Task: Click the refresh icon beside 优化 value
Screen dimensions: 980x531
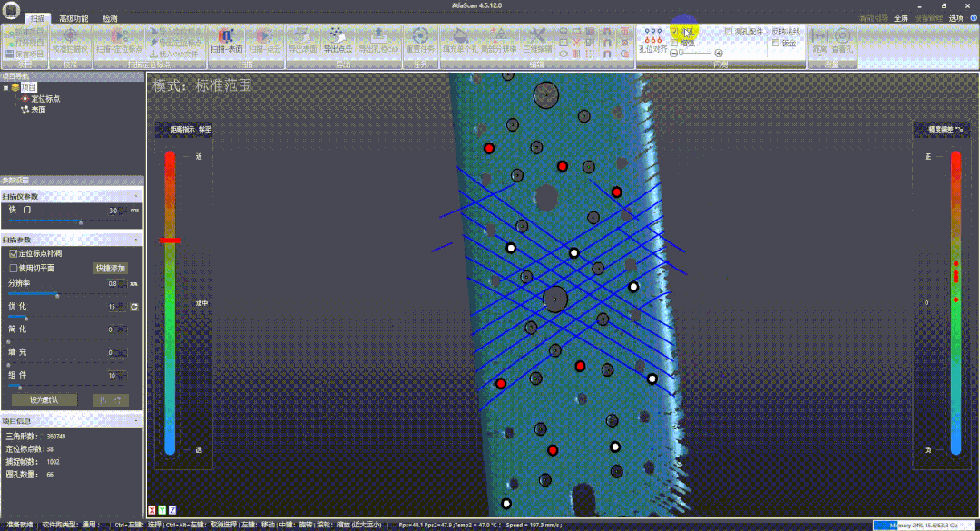Action: coord(134,307)
